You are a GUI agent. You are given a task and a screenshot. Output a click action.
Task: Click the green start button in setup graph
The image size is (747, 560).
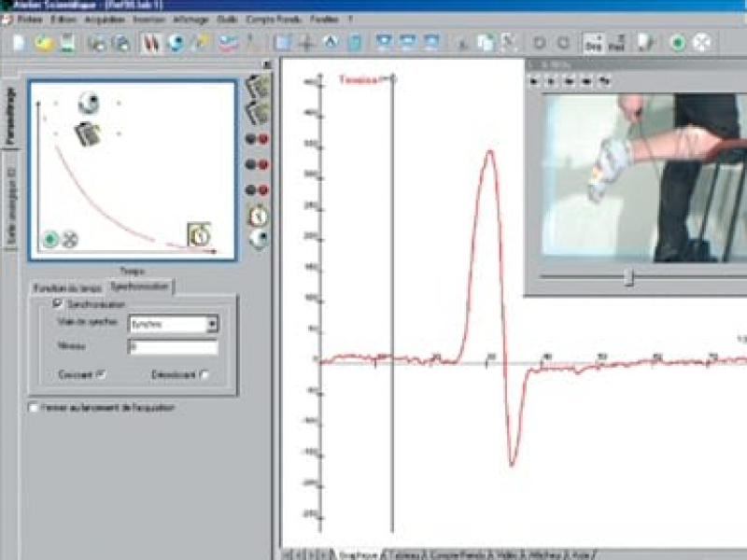point(50,239)
